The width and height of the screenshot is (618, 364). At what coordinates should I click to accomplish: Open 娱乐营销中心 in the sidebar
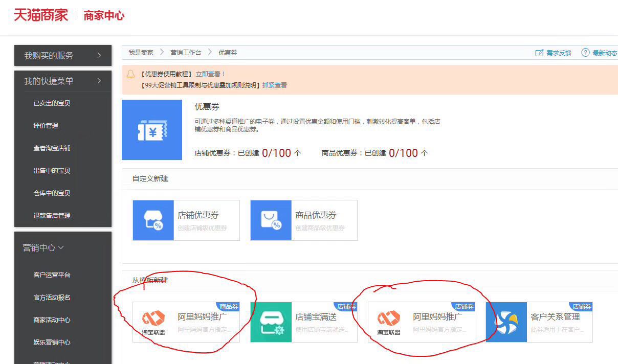(52, 343)
